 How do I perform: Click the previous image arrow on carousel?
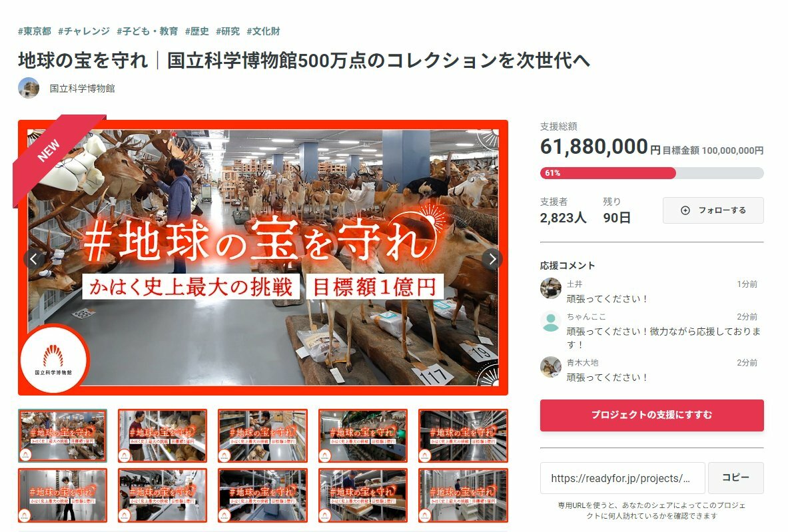point(34,259)
